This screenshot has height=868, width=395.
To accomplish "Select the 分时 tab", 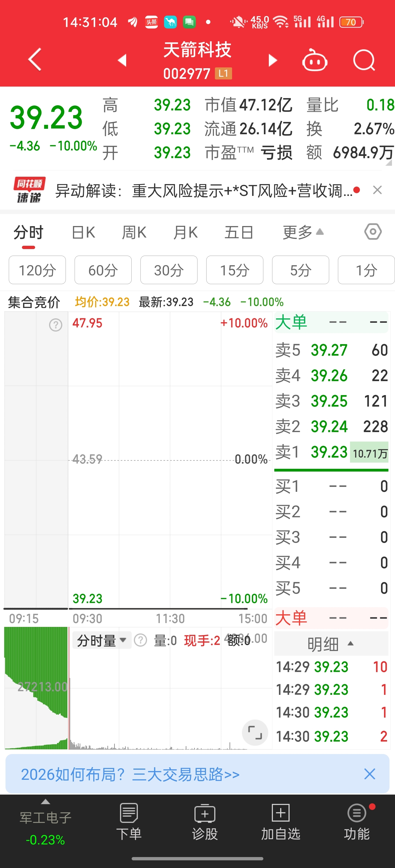I will 28,233.
